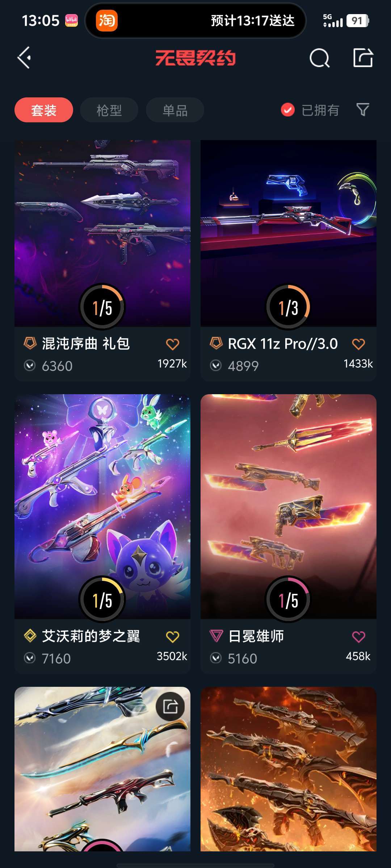The height and width of the screenshot is (868, 391).
Task: Open the 艾沃莉的梦之翼 bundle title
Action: click(91, 636)
